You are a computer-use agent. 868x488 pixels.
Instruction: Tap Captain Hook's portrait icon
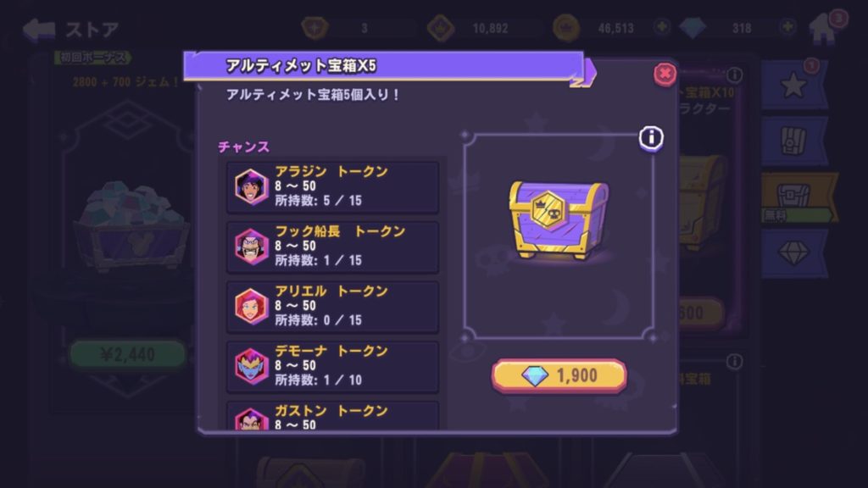251,247
